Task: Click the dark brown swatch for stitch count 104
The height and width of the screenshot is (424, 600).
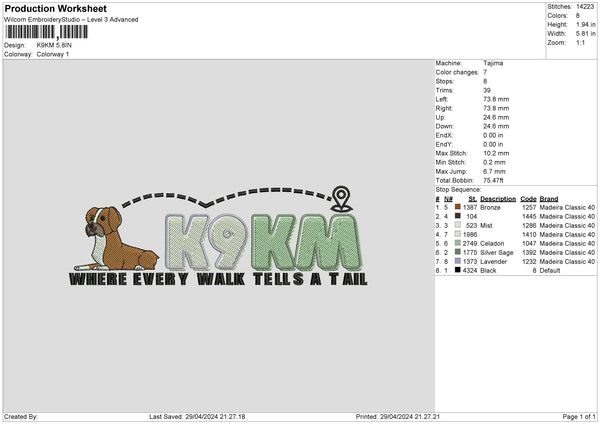Action: (x=458, y=216)
